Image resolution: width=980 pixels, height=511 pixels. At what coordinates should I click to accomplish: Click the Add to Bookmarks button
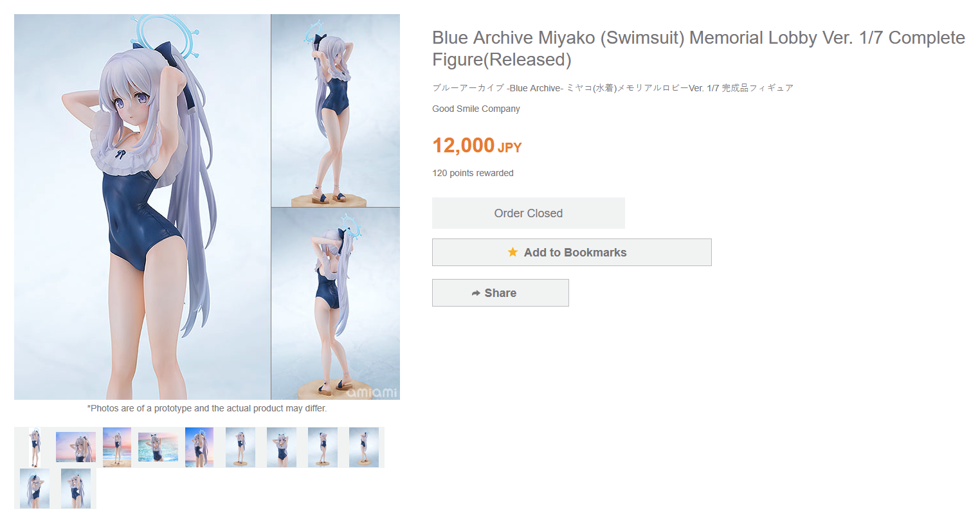pos(572,252)
